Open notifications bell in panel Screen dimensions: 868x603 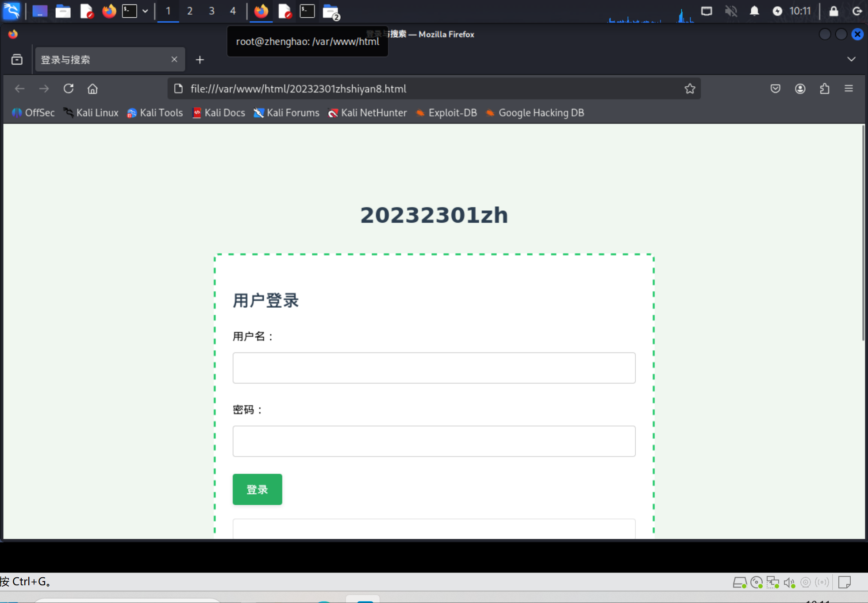(x=754, y=11)
